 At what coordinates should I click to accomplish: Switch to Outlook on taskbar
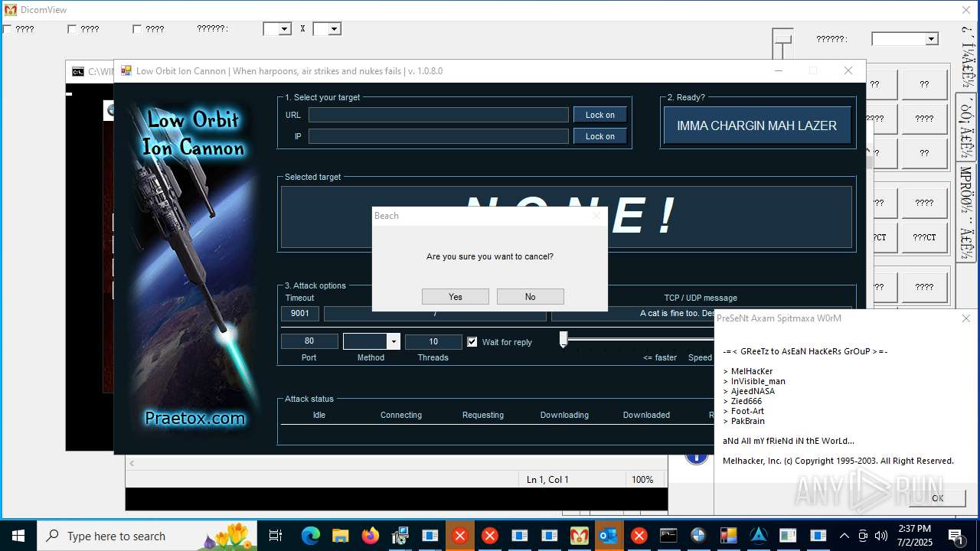coord(609,536)
